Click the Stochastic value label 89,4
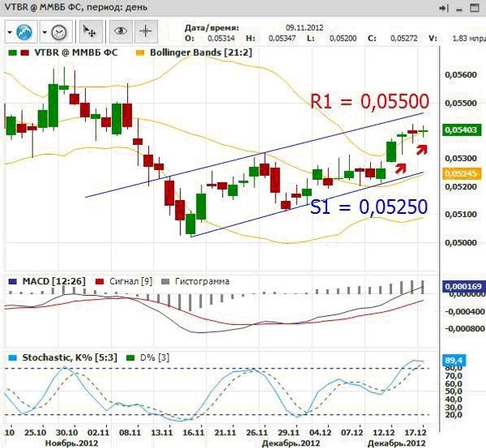 pos(454,361)
